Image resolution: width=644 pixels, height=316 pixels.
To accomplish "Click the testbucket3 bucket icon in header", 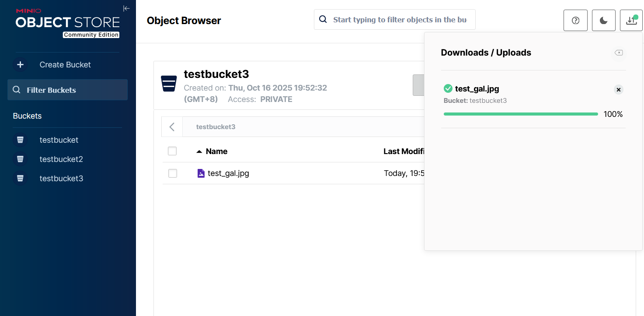I will [169, 84].
